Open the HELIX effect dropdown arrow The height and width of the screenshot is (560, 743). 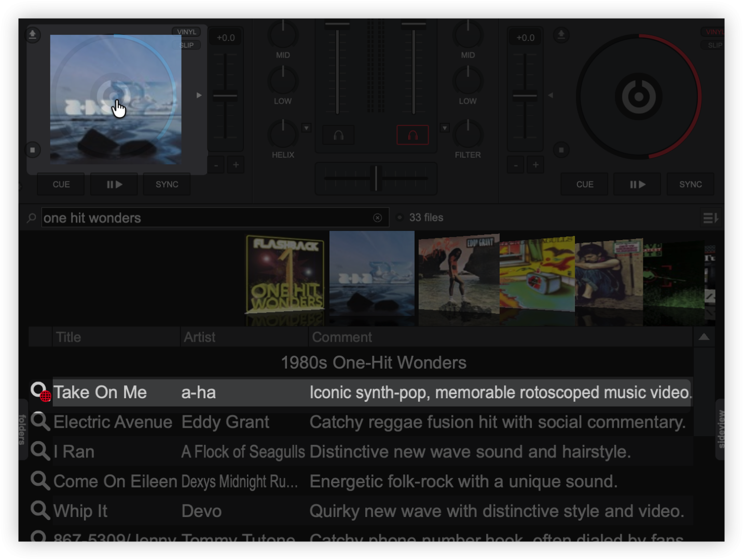(x=306, y=128)
